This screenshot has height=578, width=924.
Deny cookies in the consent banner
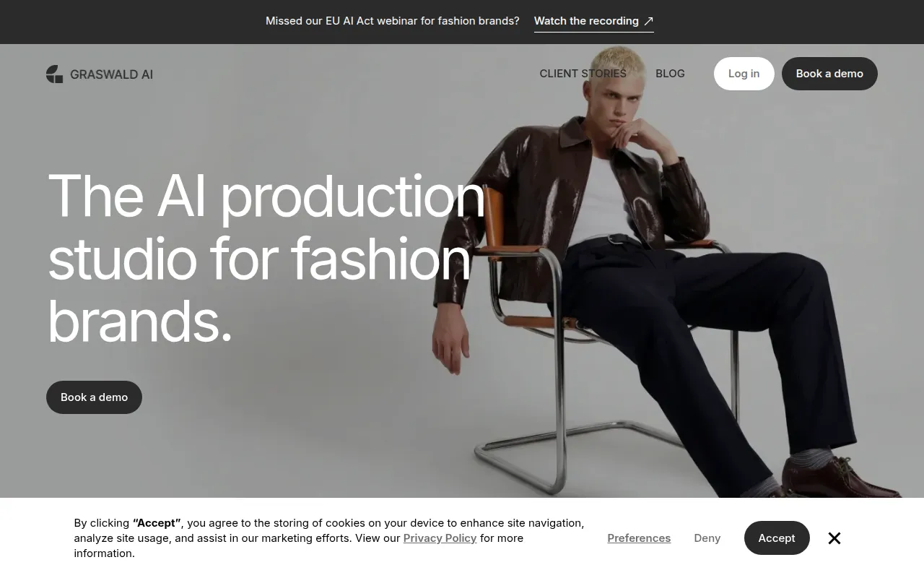pyautogui.click(x=707, y=538)
